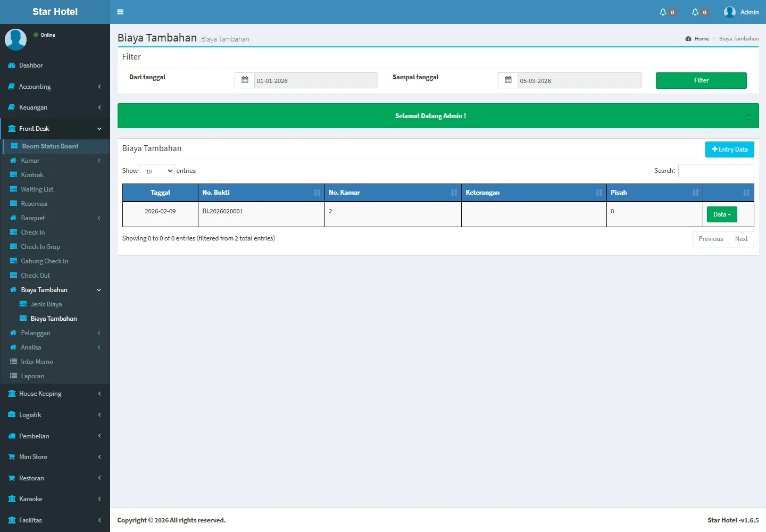Dismiss the Selamat Datang Admin banner
This screenshot has height=532, width=766.
click(748, 116)
